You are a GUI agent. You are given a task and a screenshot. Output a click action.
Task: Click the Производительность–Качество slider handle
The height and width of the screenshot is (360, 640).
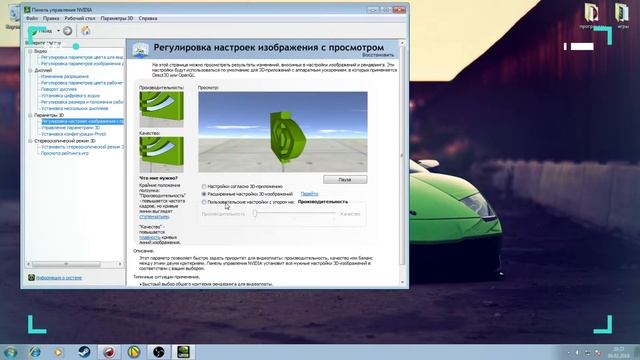point(255,213)
